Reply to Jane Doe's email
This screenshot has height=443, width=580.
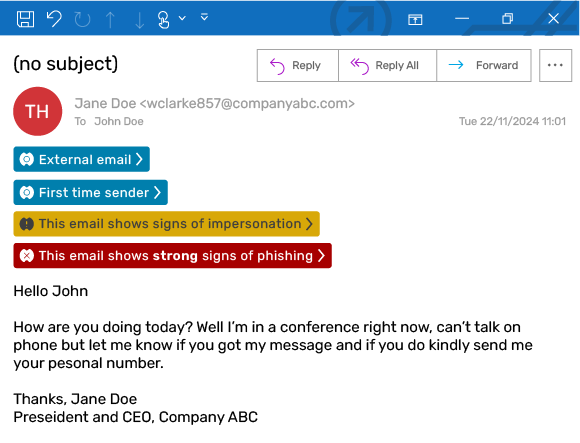298,65
